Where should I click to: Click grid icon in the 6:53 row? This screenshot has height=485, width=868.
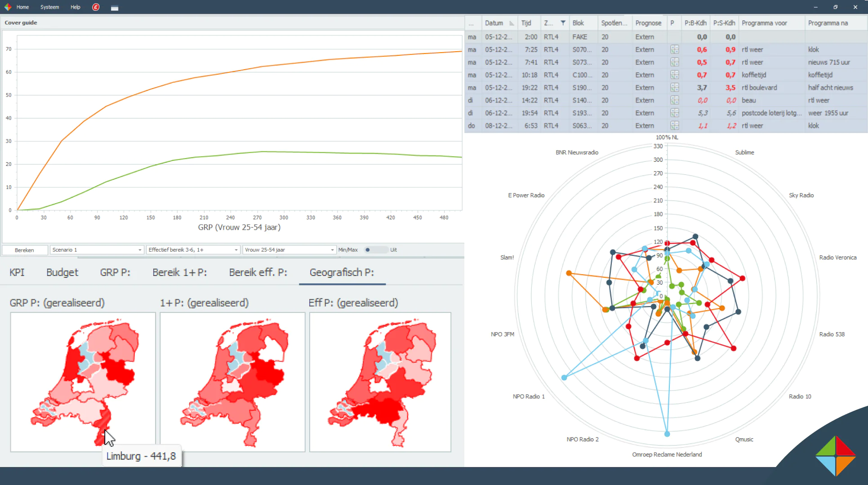pyautogui.click(x=674, y=125)
